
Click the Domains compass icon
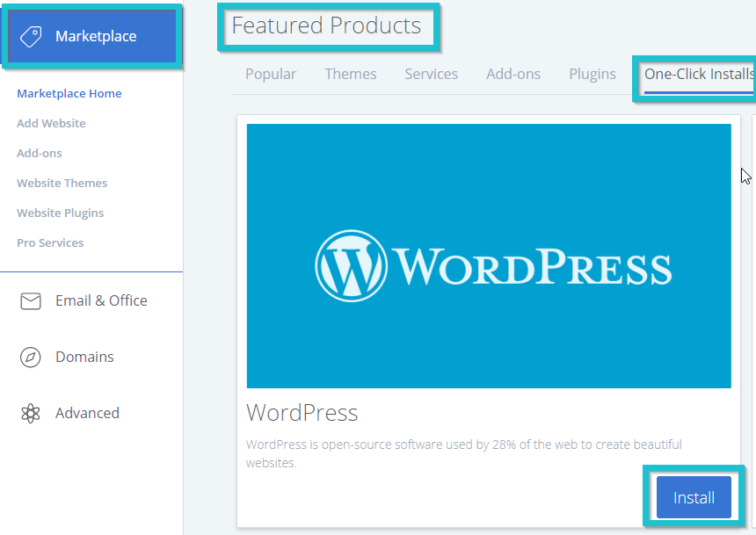click(x=31, y=358)
